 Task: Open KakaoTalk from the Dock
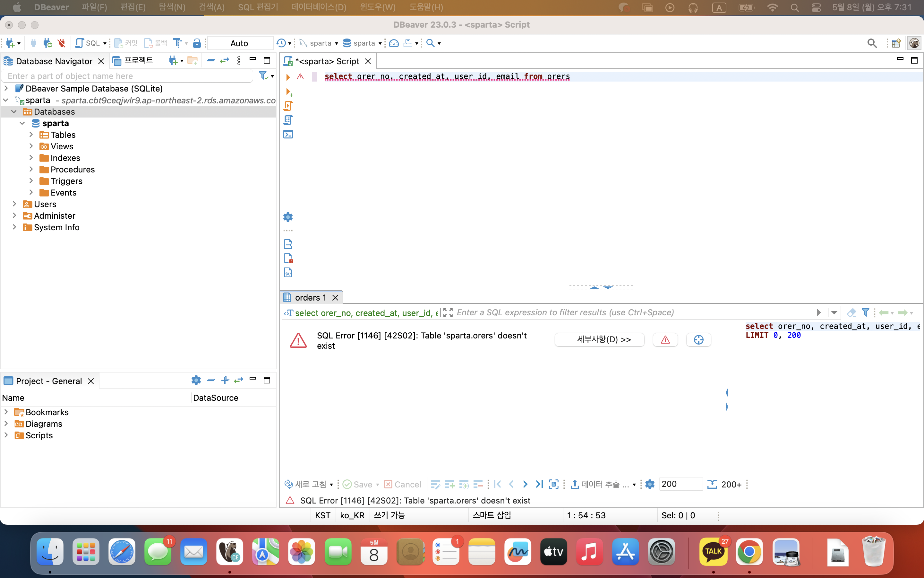coord(713,552)
